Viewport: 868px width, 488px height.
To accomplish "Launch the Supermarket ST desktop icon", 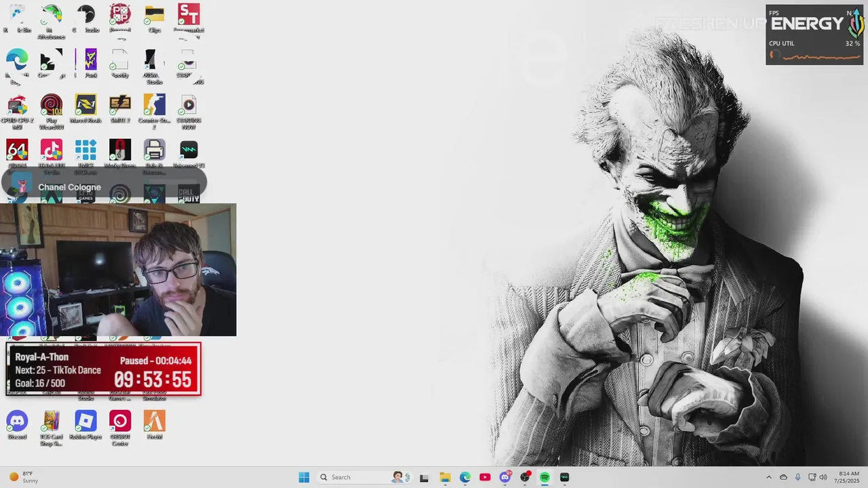I will tap(189, 20).
